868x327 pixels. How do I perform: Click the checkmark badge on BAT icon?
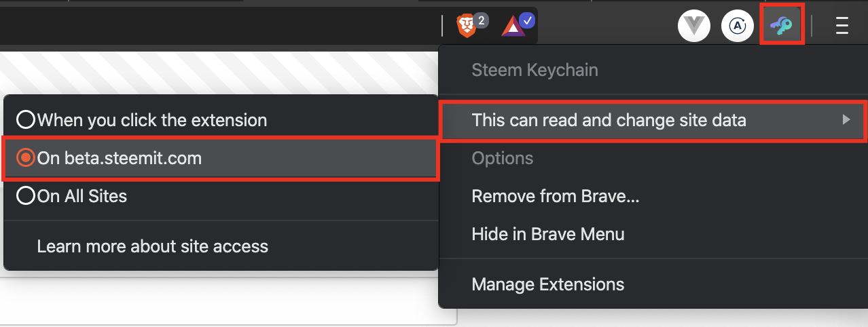point(526,20)
